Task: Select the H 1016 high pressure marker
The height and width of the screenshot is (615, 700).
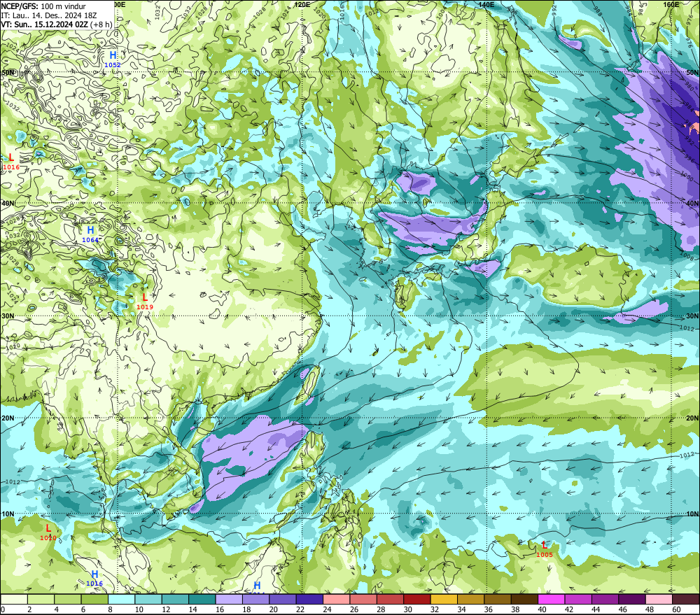Action: point(94,578)
